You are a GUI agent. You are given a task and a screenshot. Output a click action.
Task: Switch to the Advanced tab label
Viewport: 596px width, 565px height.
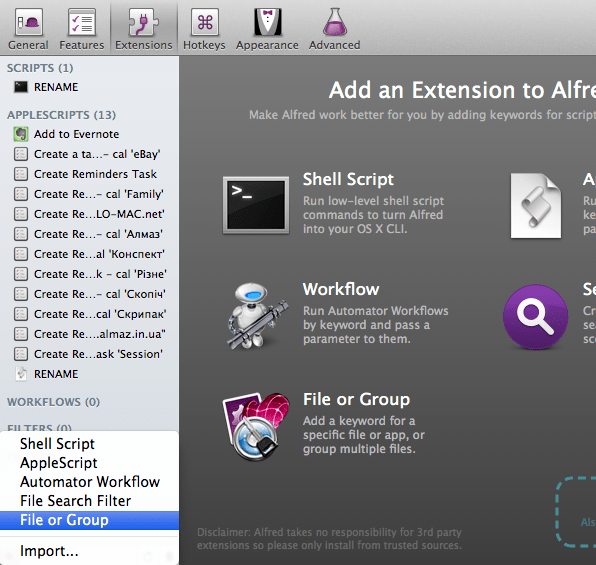pos(334,45)
